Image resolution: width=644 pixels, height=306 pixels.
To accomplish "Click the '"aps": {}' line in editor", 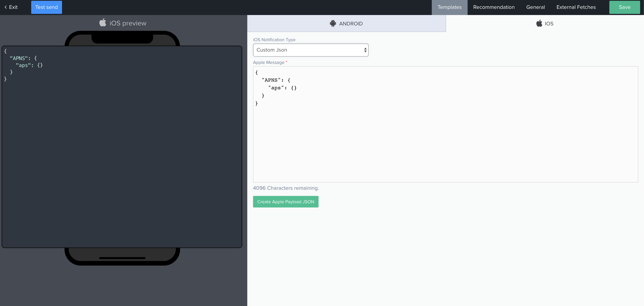I will 283,88.
